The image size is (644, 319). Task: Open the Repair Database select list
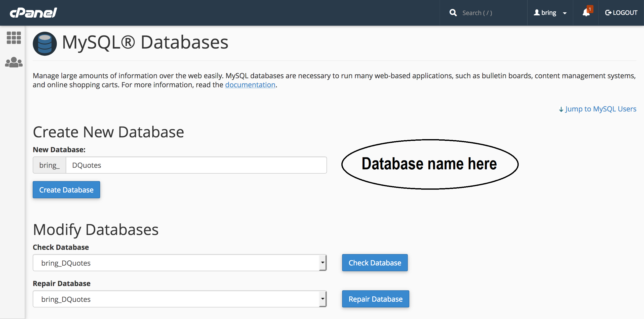click(180, 299)
